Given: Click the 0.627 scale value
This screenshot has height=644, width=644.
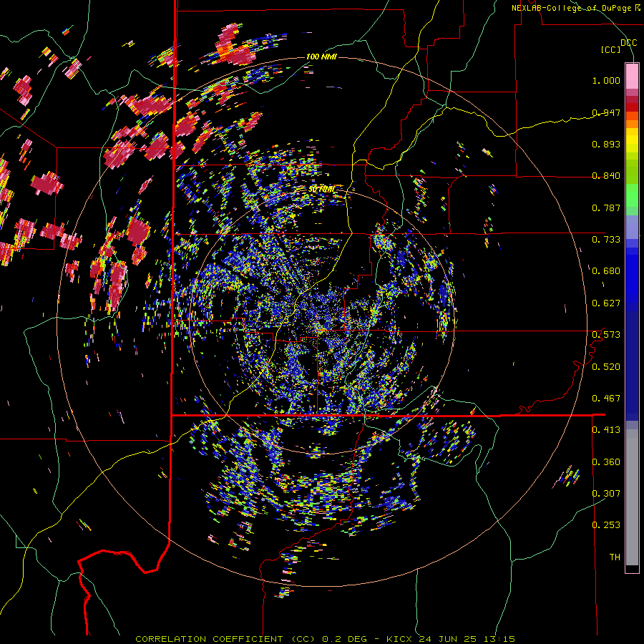Looking at the screenshot, I should click(x=606, y=303).
